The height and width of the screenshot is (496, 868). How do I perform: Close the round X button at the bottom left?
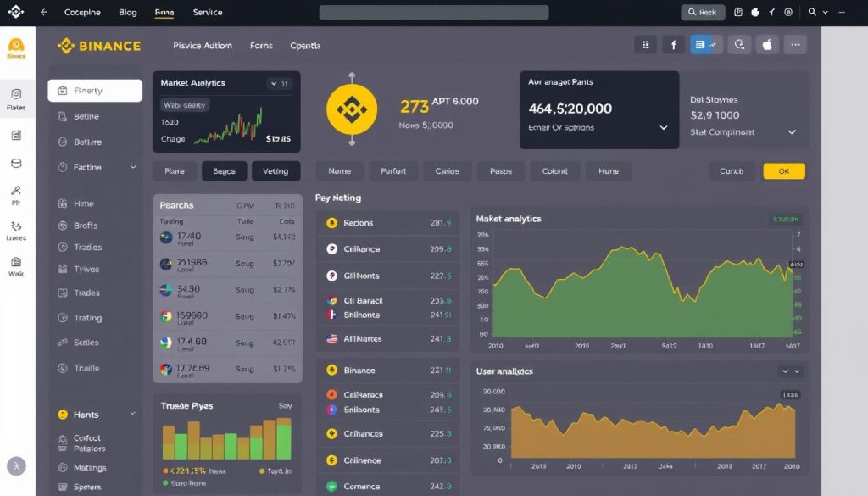16,466
